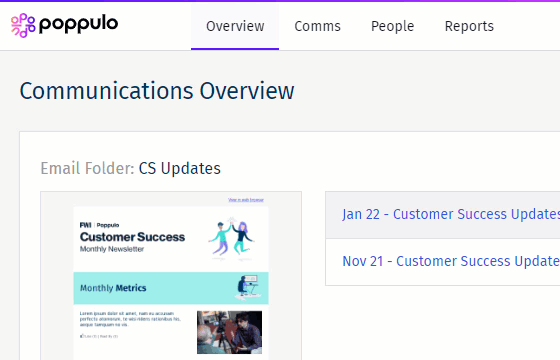Click the Lorem ipsum paragraph in preview
The height and width of the screenshot is (360, 560).
(130, 319)
